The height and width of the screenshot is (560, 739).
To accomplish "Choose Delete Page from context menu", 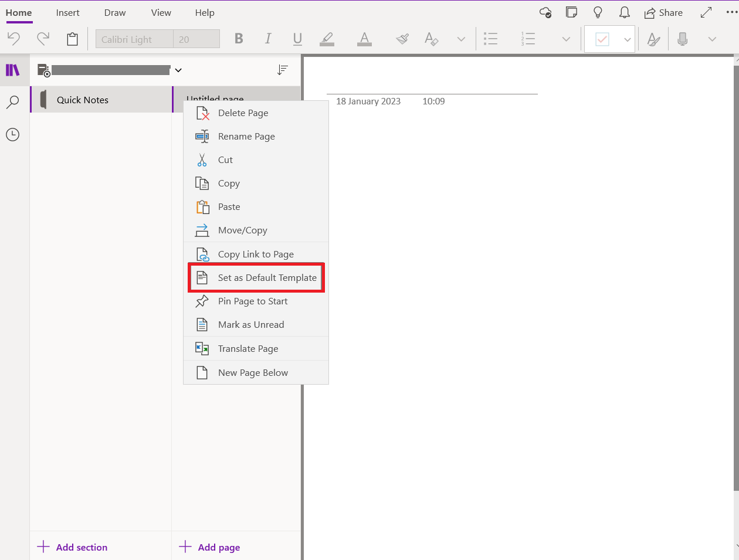I will coord(256,113).
